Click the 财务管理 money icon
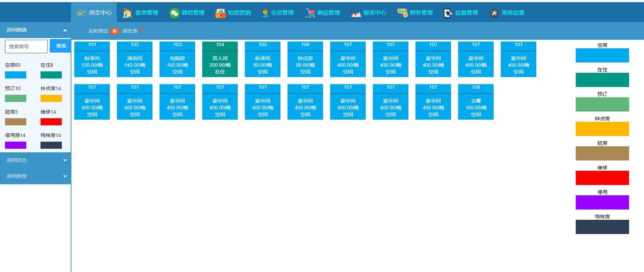This screenshot has width=644, height=272. [402, 13]
